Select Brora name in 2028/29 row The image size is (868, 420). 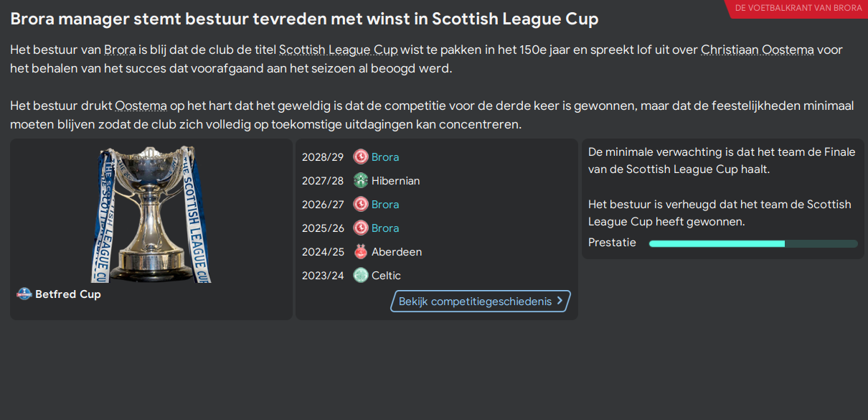coord(385,157)
